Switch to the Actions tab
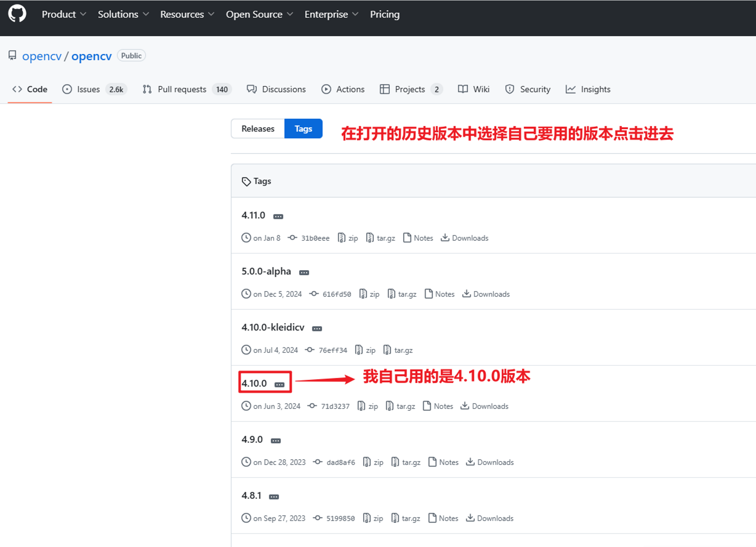 click(343, 89)
